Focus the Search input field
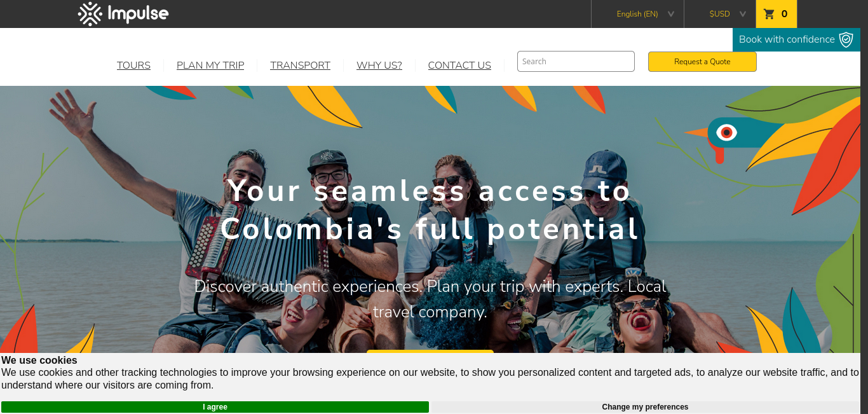The width and height of the screenshot is (868, 414). click(576, 61)
